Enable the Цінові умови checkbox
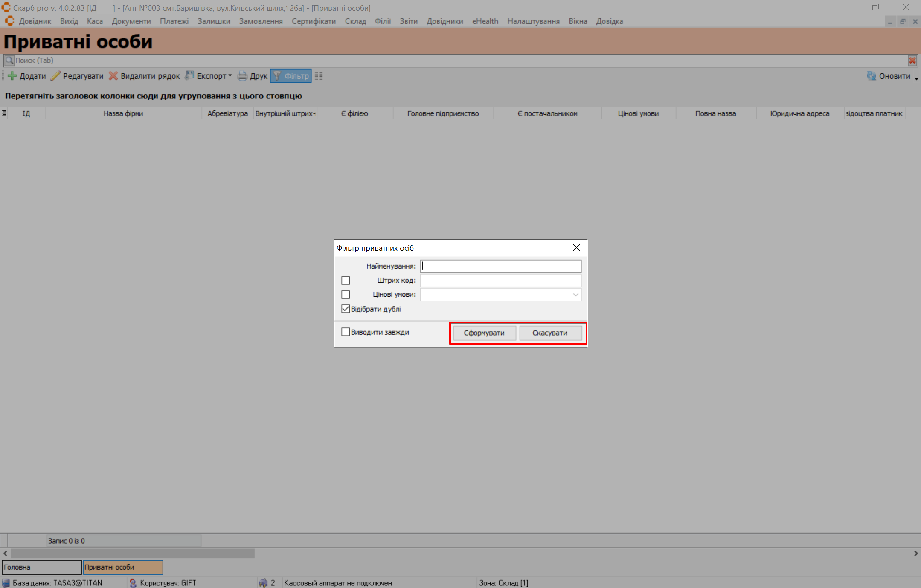 [346, 295]
